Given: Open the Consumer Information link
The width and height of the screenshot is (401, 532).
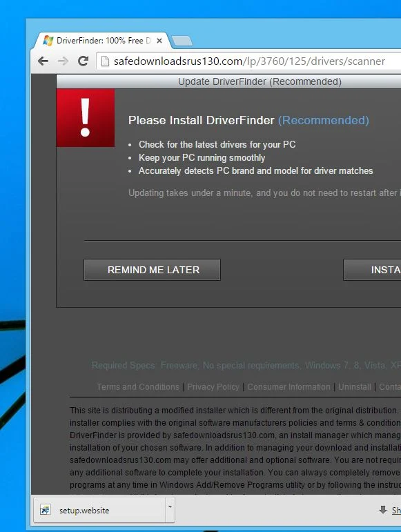Looking at the screenshot, I should point(288,387).
